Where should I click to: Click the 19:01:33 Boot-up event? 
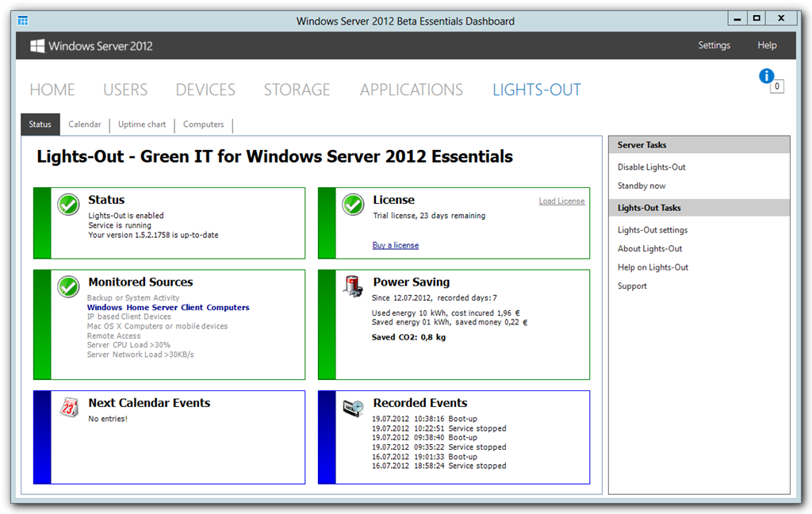click(425, 457)
